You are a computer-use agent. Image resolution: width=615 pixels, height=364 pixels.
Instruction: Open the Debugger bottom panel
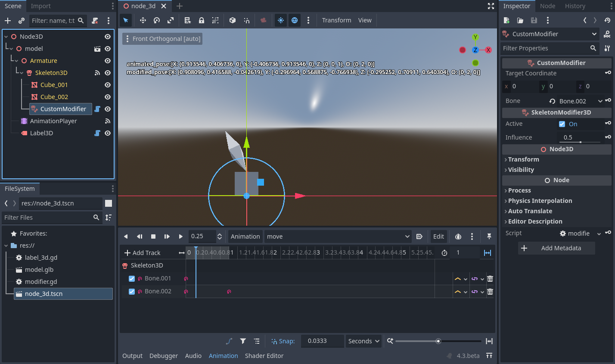click(x=164, y=356)
